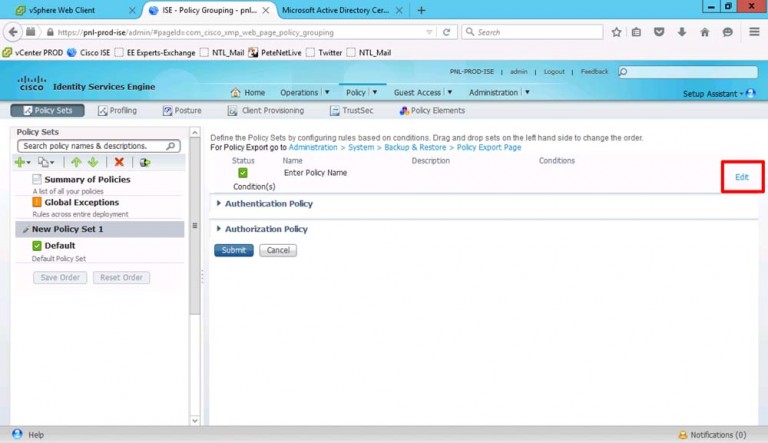Move policy set up with green arrow
This screenshot has height=443, width=768.
coord(76,162)
